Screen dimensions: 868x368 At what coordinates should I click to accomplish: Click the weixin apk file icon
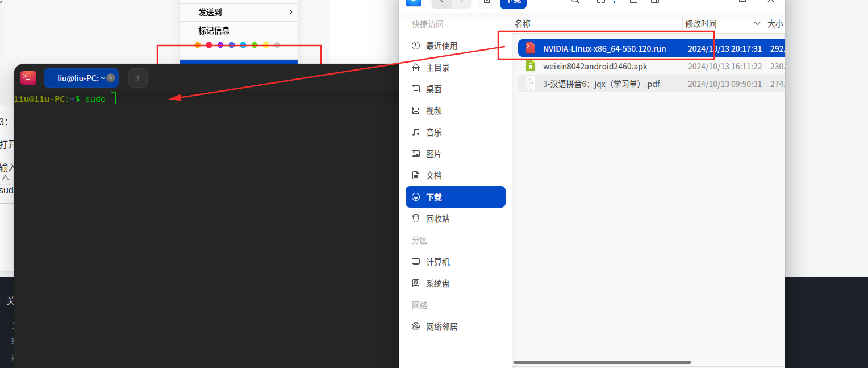(x=531, y=66)
